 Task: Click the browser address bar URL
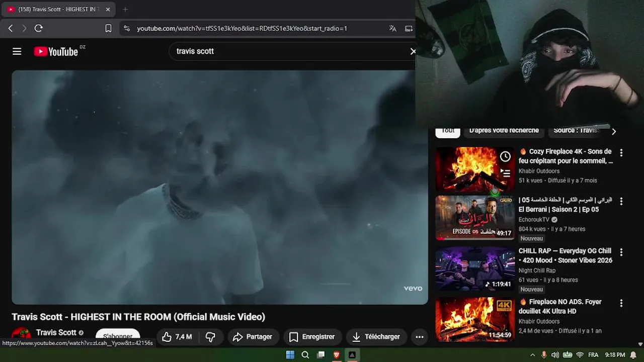coord(242,29)
